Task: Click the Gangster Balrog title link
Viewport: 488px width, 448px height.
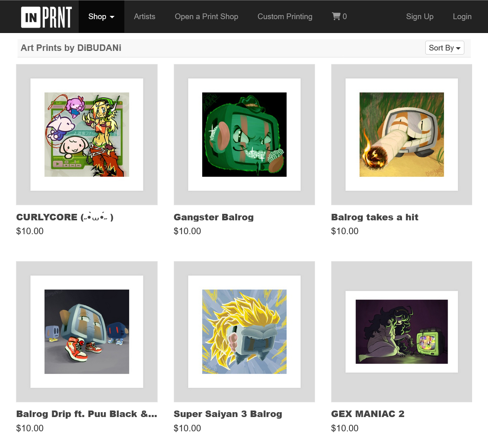Action: tap(214, 217)
